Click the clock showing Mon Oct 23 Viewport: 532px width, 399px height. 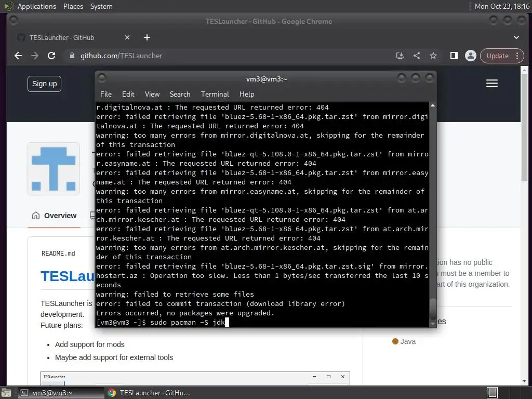(x=502, y=6)
